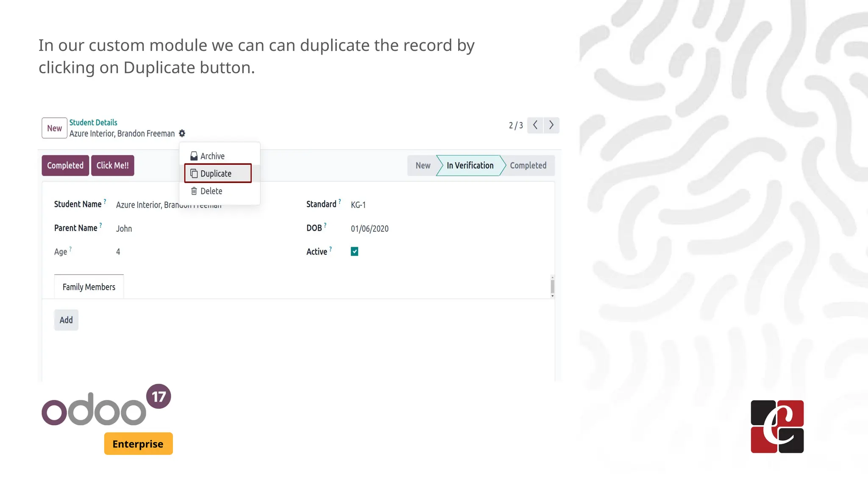This screenshot has width=868, height=488.
Task: Show tooltip mark beside Student Name label
Action: click(x=105, y=201)
